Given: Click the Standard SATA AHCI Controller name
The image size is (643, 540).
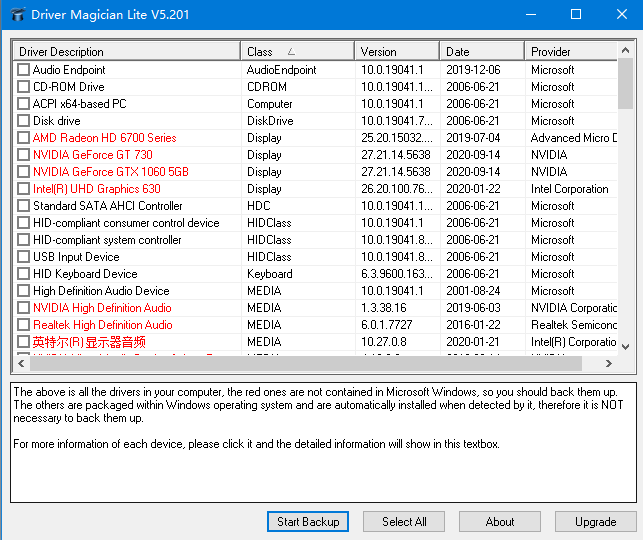Looking at the screenshot, I should pos(107,206).
